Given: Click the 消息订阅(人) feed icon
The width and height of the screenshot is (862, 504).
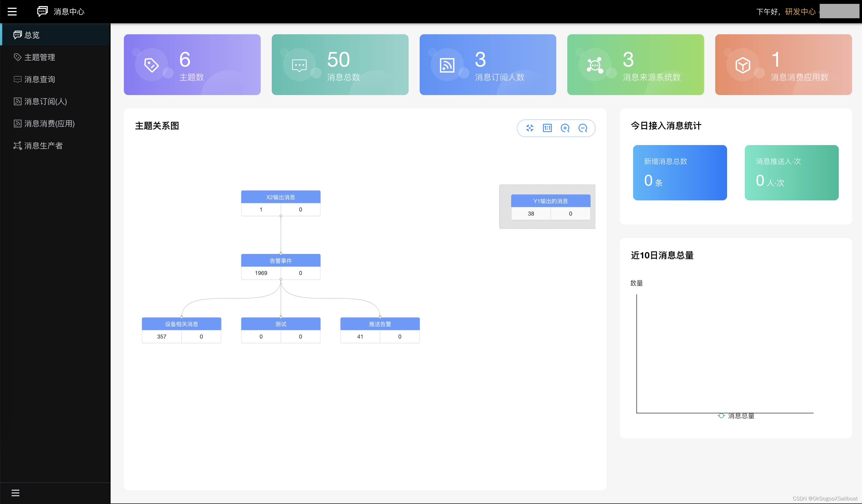Looking at the screenshot, I should [x=17, y=101].
